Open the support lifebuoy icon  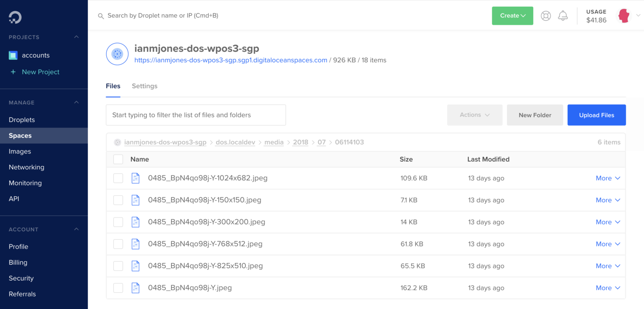(546, 16)
